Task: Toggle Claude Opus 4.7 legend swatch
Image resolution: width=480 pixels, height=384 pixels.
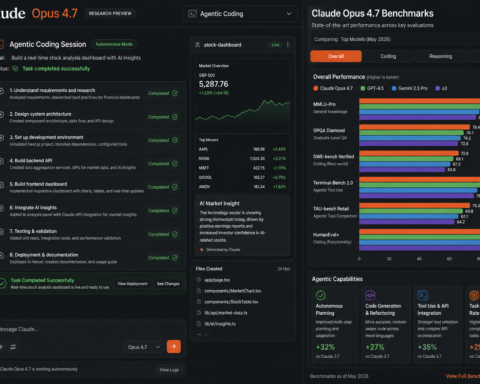Action: click(x=315, y=88)
